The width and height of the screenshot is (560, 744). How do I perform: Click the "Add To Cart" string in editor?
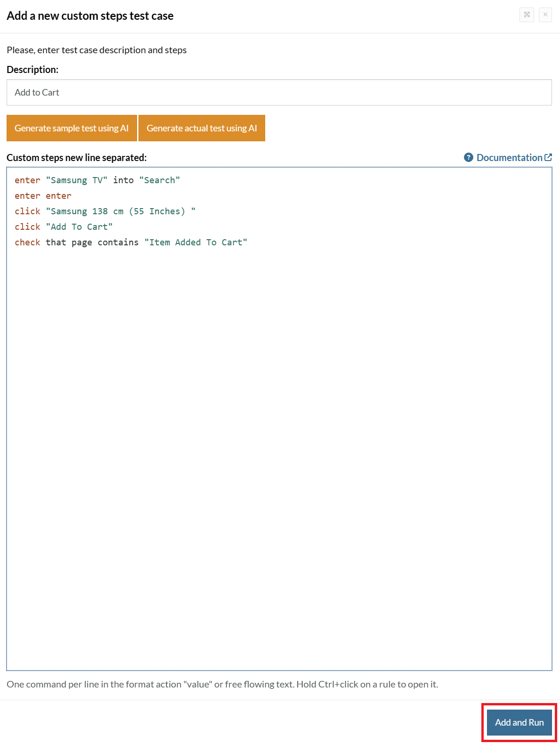click(x=79, y=227)
